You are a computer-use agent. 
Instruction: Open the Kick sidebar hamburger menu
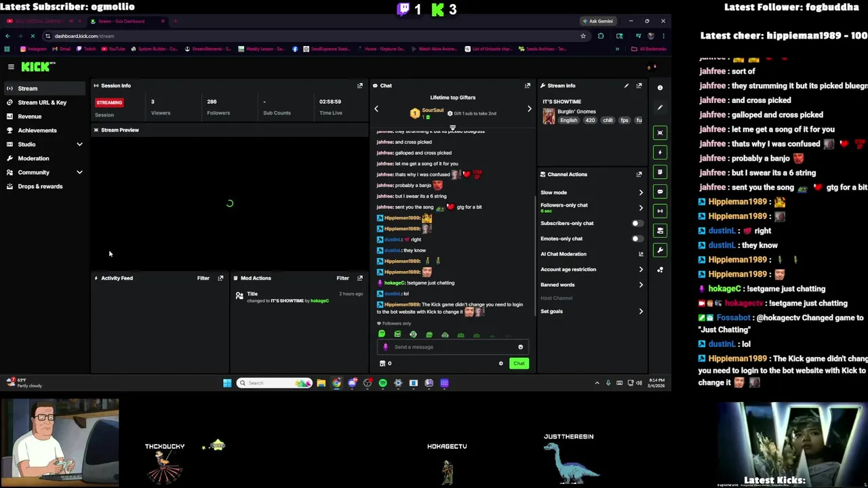tap(11, 66)
